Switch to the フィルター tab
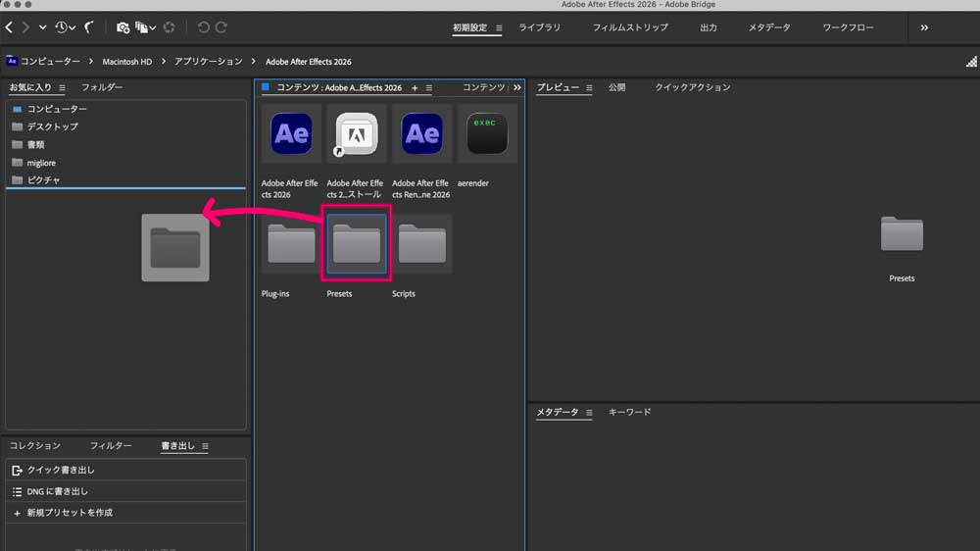This screenshot has width=980, height=551. pyautogui.click(x=111, y=445)
